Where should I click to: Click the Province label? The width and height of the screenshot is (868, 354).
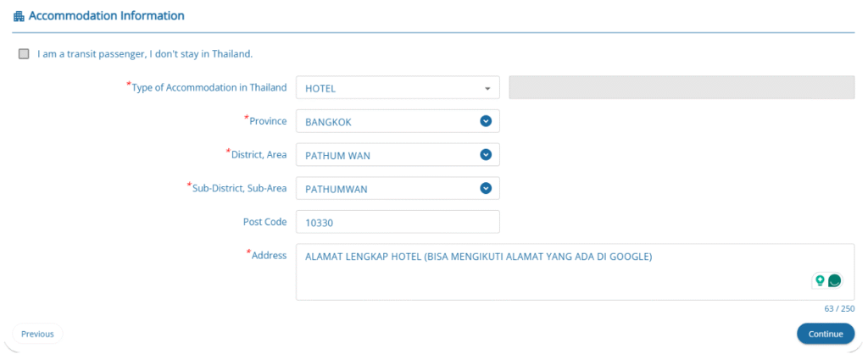click(x=268, y=120)
